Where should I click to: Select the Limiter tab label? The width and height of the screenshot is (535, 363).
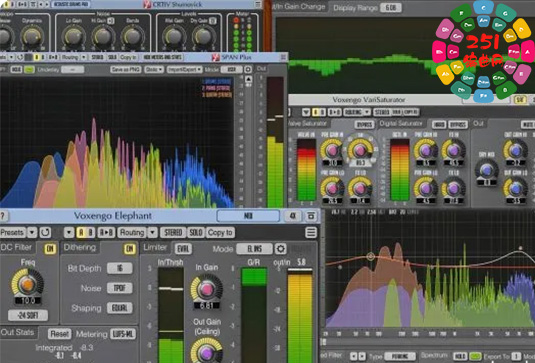[155, 248]
